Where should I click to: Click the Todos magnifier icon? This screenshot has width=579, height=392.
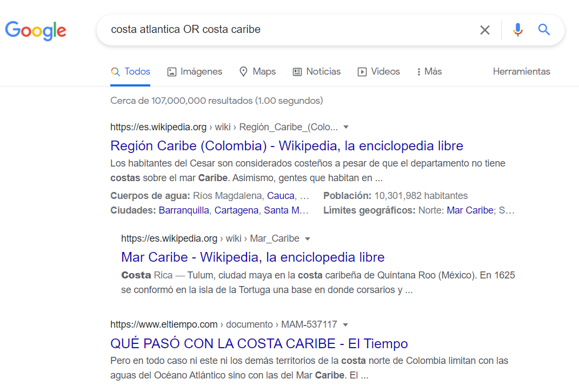pos(115,72)
